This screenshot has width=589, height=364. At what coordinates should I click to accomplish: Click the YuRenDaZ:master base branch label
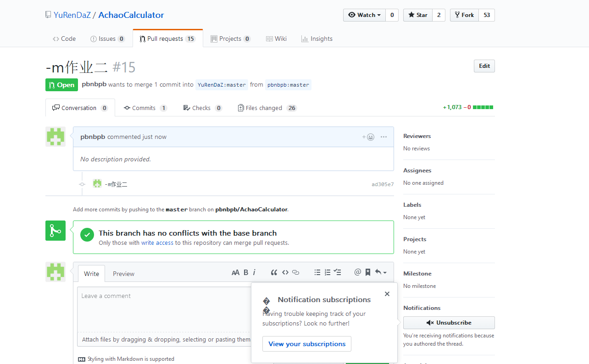(222, 85)
